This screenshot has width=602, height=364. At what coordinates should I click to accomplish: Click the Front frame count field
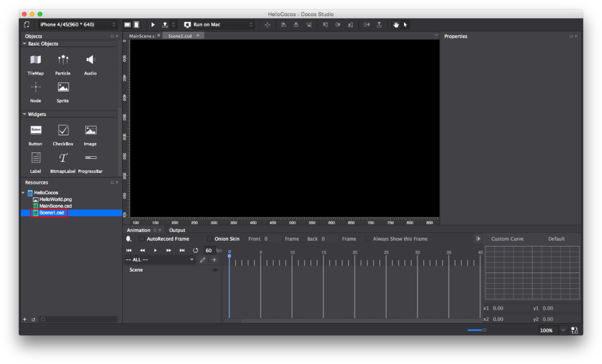[x=272, y=239]
